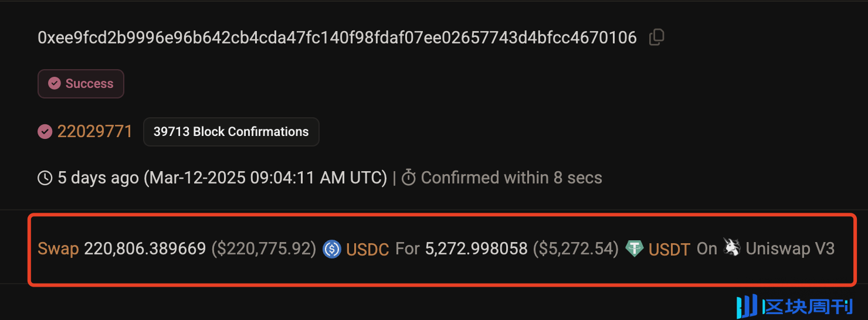
Task: Open the USDC token link
Action: pyautogui.click(x=368, y=250)
